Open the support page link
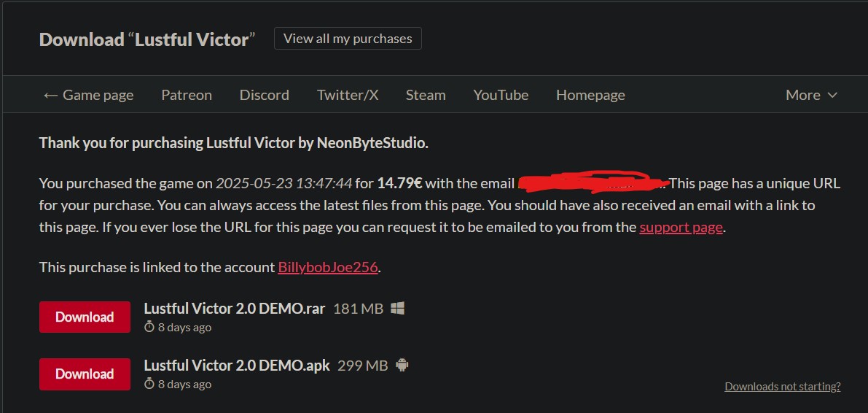The height and width of the screenshot is (413, 868). tap(681, 227)
